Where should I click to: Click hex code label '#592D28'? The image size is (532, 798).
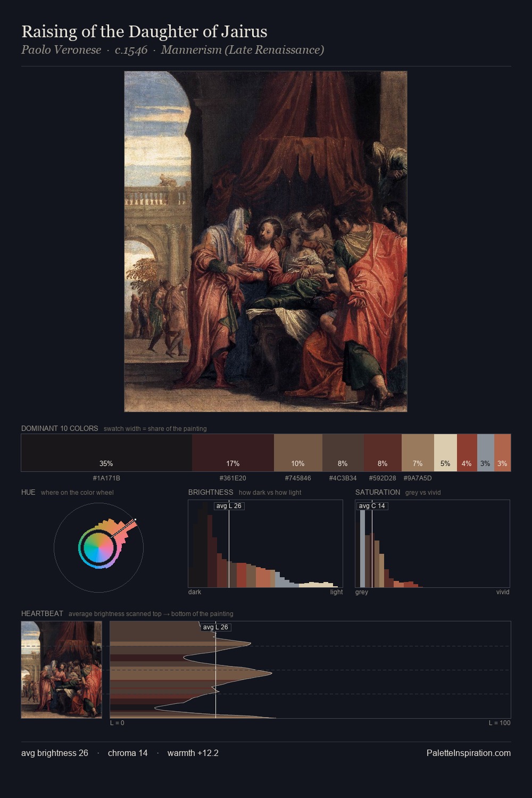[x=383, y=478]
